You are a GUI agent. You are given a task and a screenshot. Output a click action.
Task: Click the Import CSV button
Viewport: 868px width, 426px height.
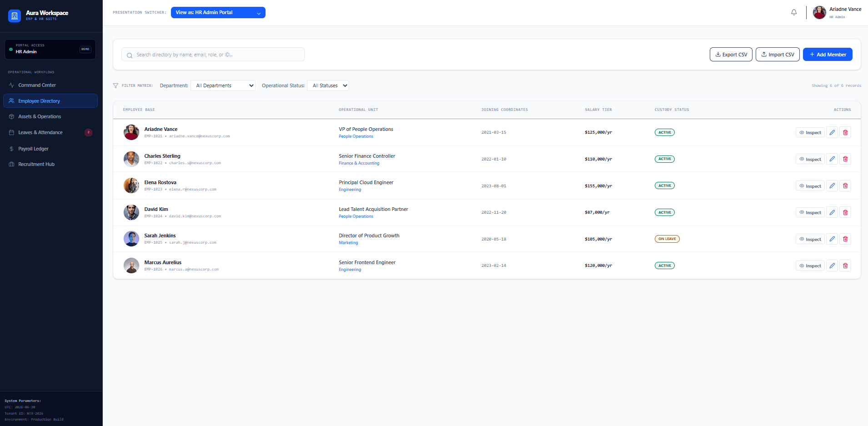point(778,55)
